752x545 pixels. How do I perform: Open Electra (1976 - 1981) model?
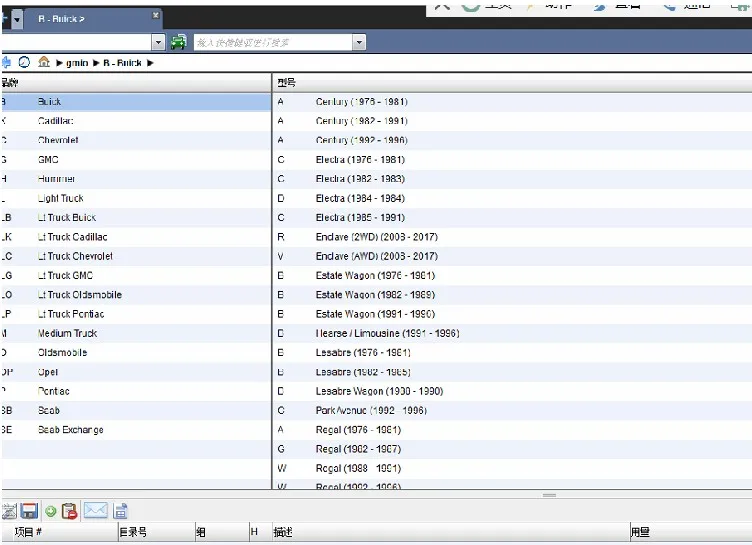pos(512,159)
